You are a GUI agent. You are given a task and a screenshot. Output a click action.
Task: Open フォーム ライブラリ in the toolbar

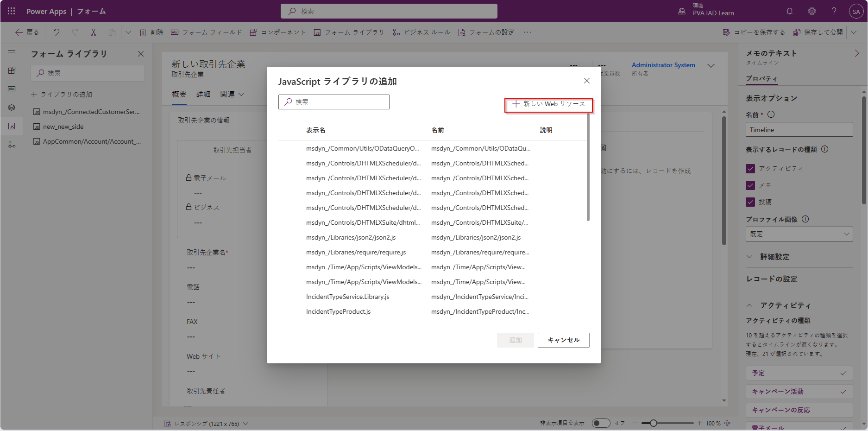point(349,32)
